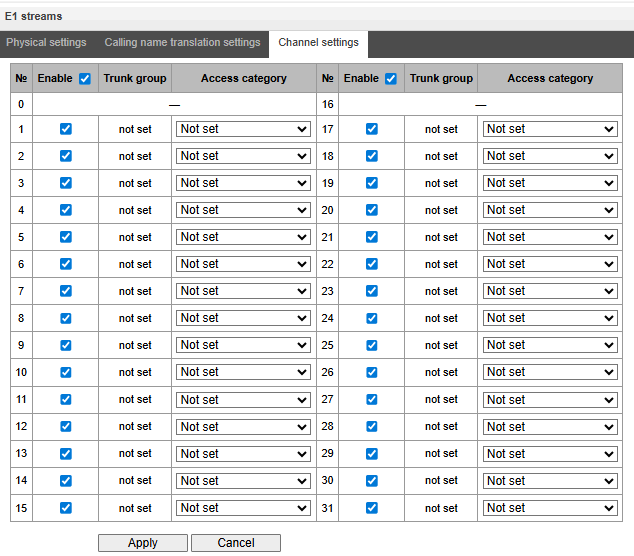Open Calling name translation settings tab
Viewport: 634px width, 556px height.
tap(182, 43)
